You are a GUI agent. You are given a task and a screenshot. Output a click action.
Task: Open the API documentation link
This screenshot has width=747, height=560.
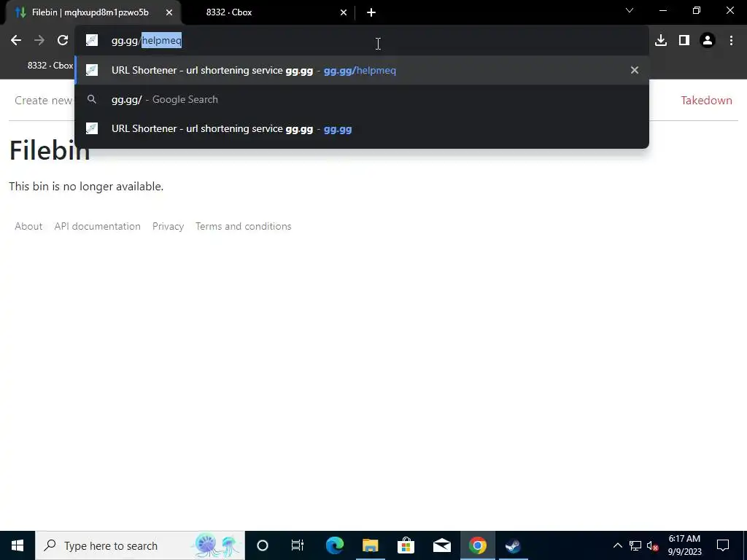tap(97, 226)
